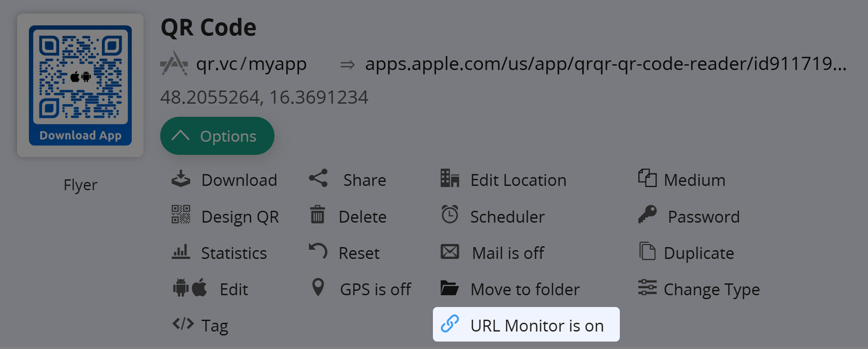The height and width of the screenshot is (349, 868).
Task: Open the Change Type selector
Action: point(711,289)
